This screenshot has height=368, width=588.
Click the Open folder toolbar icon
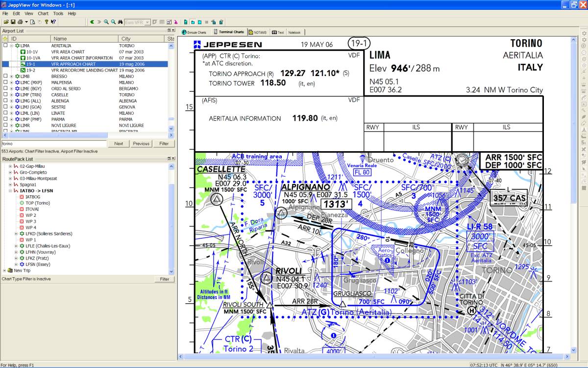coord(6,22)
